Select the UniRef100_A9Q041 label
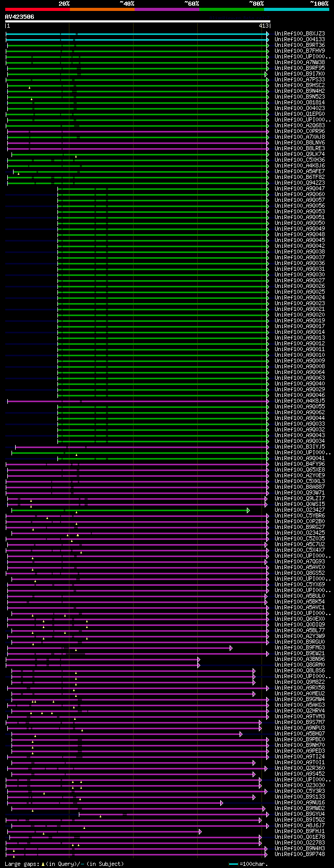 (x=300, y=458)
